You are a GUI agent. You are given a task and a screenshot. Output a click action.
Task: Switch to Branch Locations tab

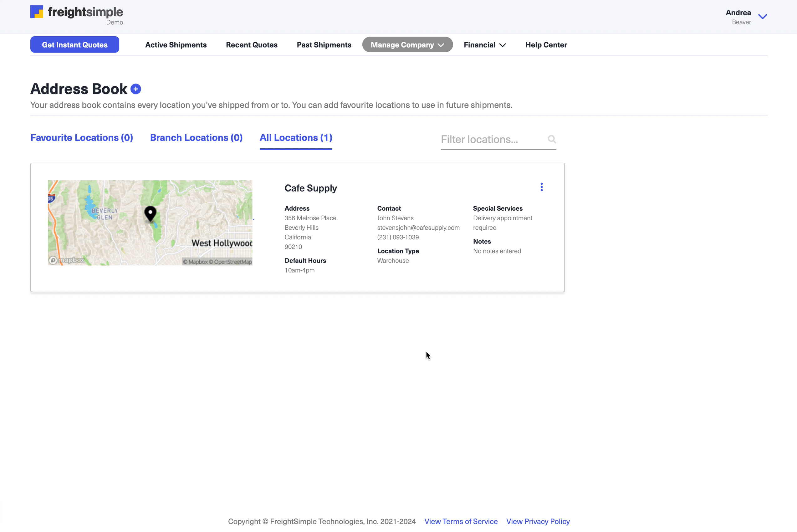(x=196, y=138)
